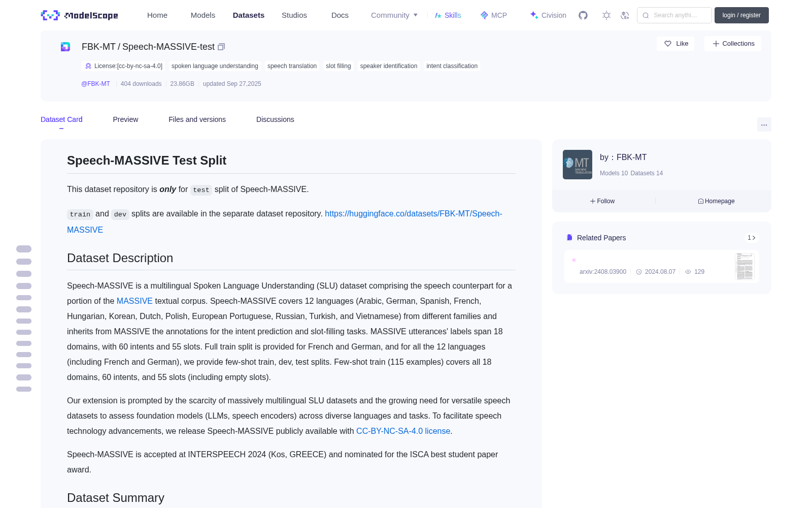812x508 pixels.
Task: Visit the FBK-MT Homepage
Action: [x=716, y=201]
